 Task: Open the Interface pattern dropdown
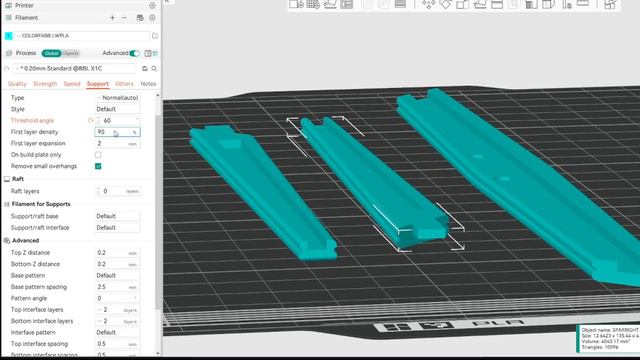[118, 332]
